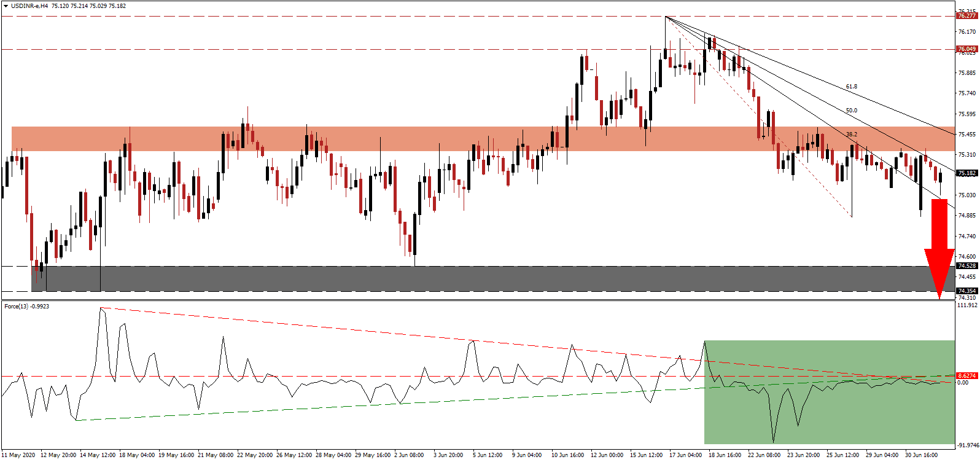Click the 38.2 Fibonacci fan label
This screenshot has width=980, height=462.
851,134
